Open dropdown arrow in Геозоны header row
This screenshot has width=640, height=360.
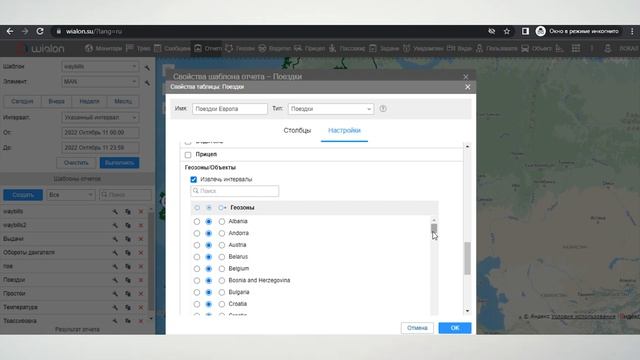tap(222, 208)
